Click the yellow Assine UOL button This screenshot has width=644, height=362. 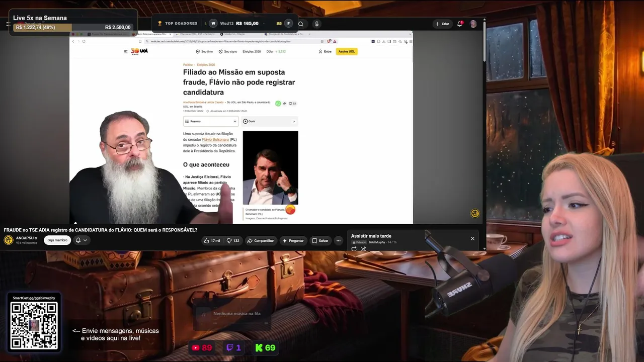pyautogui.click(x=347, y=51)
